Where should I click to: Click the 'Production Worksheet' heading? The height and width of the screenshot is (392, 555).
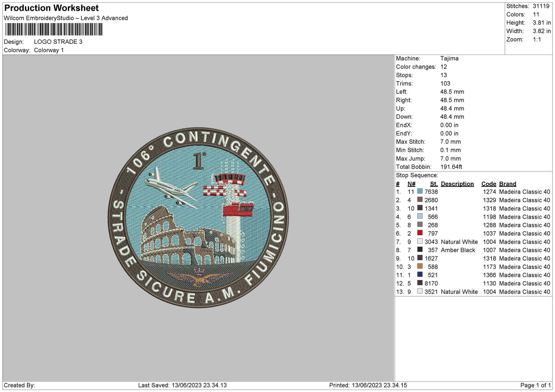point(51,8)
